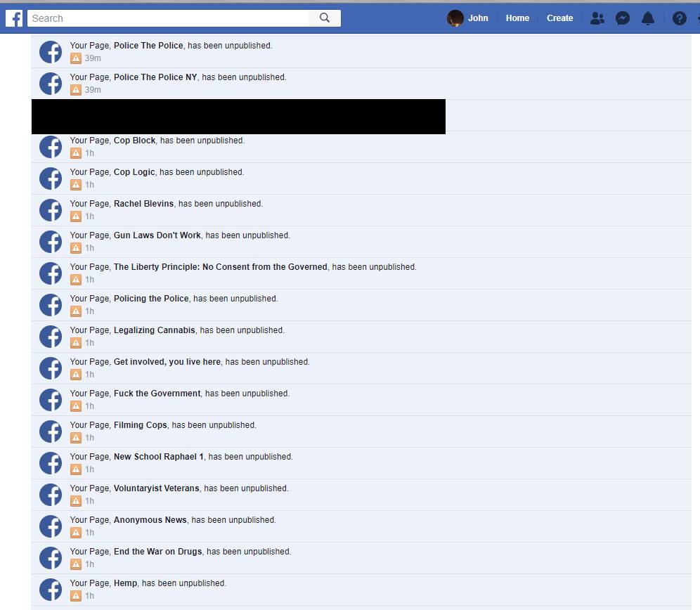Click warning icon under Hemp notification
700x610 pixels.
click(76, 596)
